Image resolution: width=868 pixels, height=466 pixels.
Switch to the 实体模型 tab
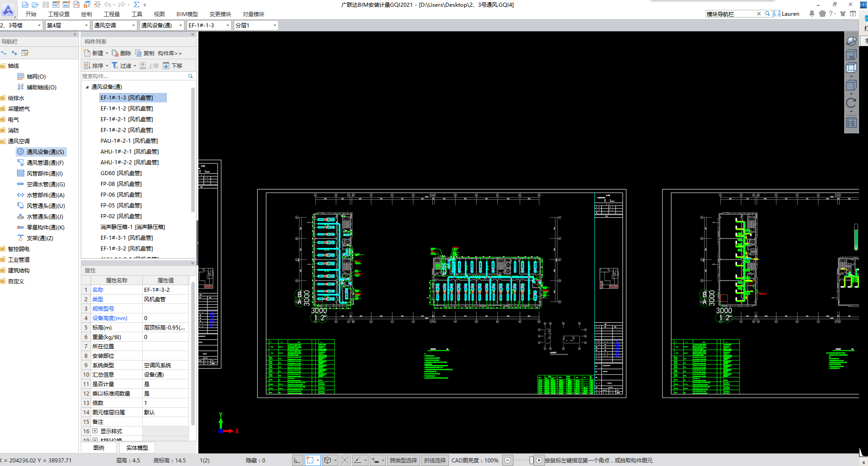pos(137,448)
